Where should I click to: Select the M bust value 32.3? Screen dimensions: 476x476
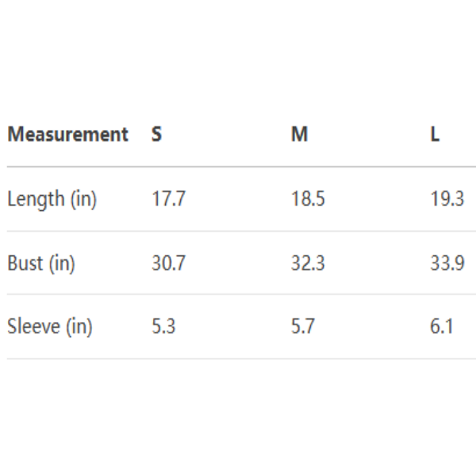[308, 263]
